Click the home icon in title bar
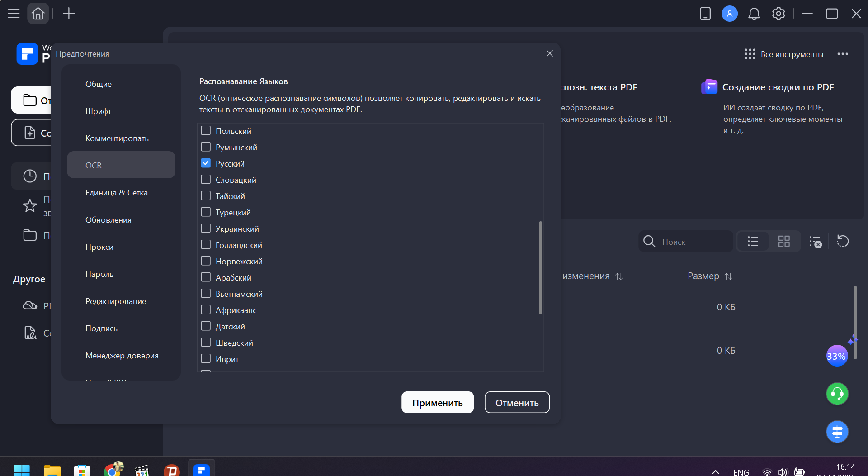The width and height of the screenshot is (868, 476). click(x=38, y=14)
